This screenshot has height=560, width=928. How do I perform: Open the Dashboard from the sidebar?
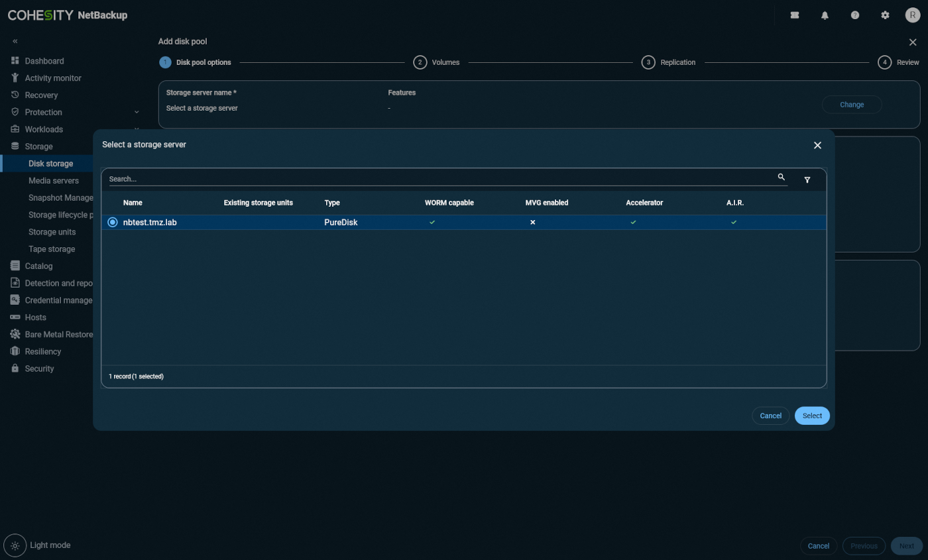click(44, 60)
